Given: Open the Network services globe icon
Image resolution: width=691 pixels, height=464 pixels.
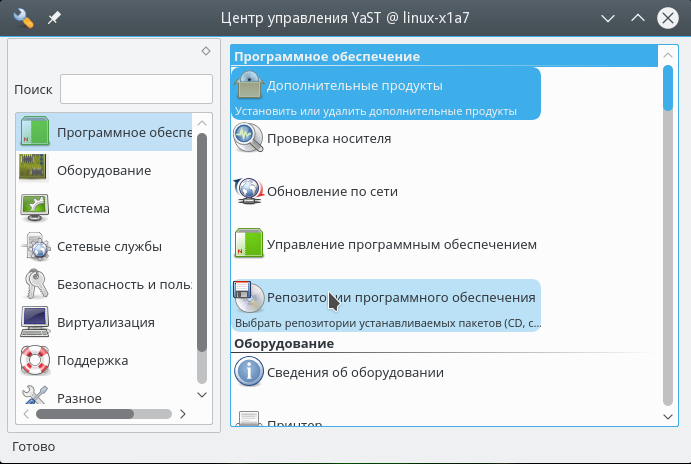Looking at the screenshot, I should click(x=34, y=246).
